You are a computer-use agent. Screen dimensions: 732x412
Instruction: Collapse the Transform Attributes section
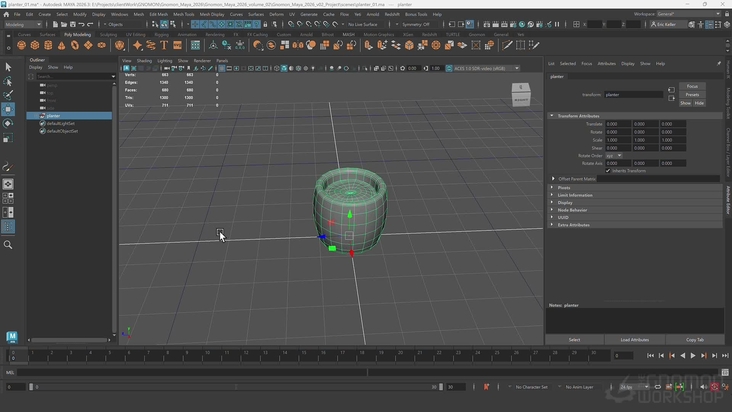click(578, 116)
